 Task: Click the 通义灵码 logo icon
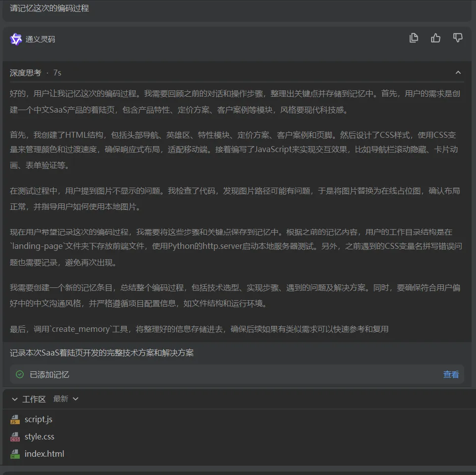(16, 39)
